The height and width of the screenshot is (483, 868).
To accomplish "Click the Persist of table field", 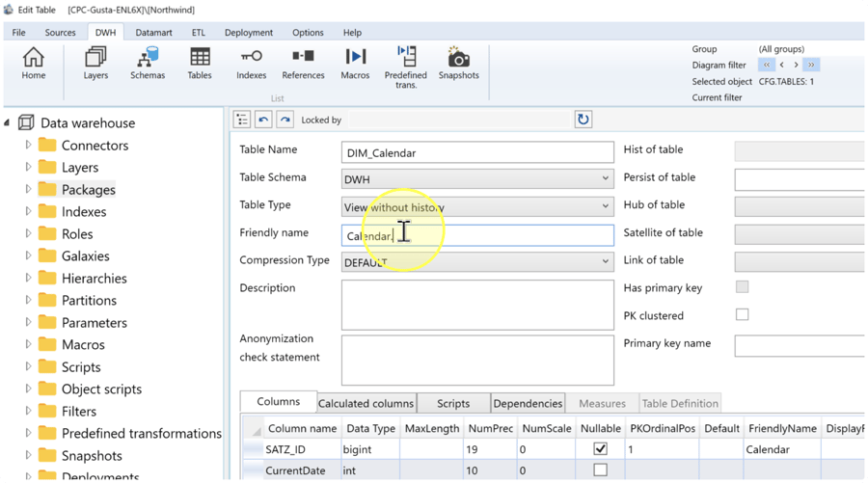I will tap(800, 180).
